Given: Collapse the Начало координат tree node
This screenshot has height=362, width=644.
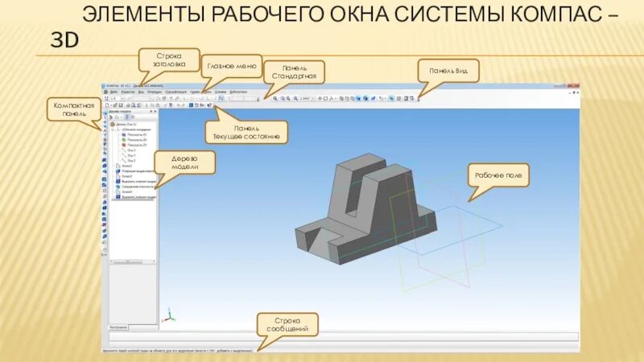Looking at the screenshot, I should point(114,130).
